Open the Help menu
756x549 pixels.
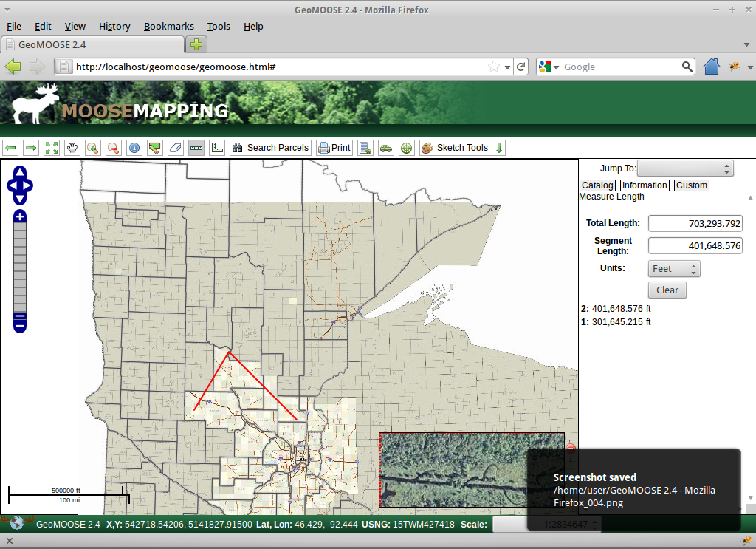tap(253, 27)
